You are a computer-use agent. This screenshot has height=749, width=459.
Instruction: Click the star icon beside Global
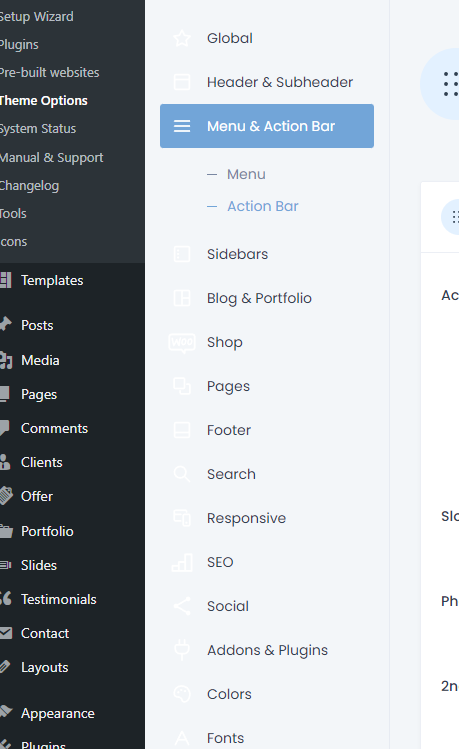tap(182, 38)
